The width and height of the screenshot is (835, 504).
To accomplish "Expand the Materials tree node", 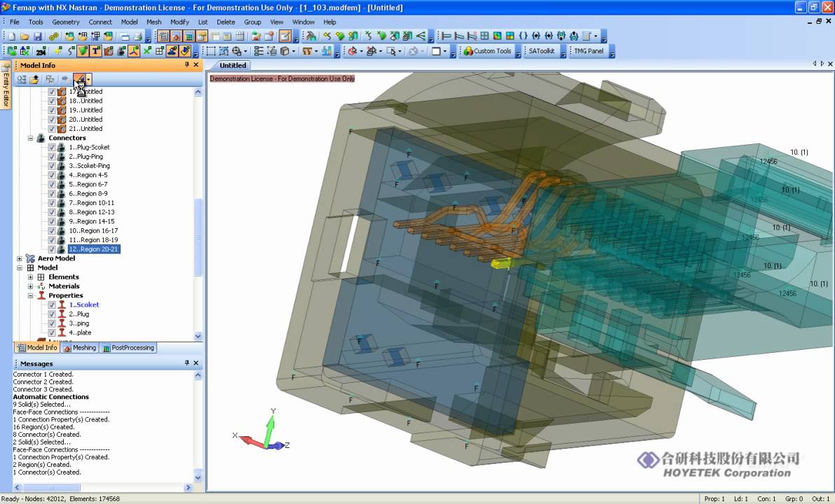I will tap(30, 286).
